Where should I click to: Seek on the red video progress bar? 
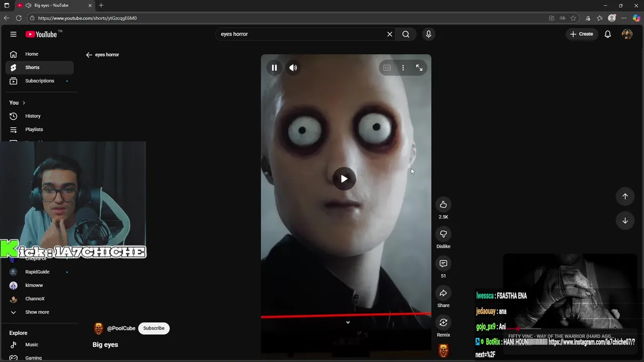pos(346,315)
